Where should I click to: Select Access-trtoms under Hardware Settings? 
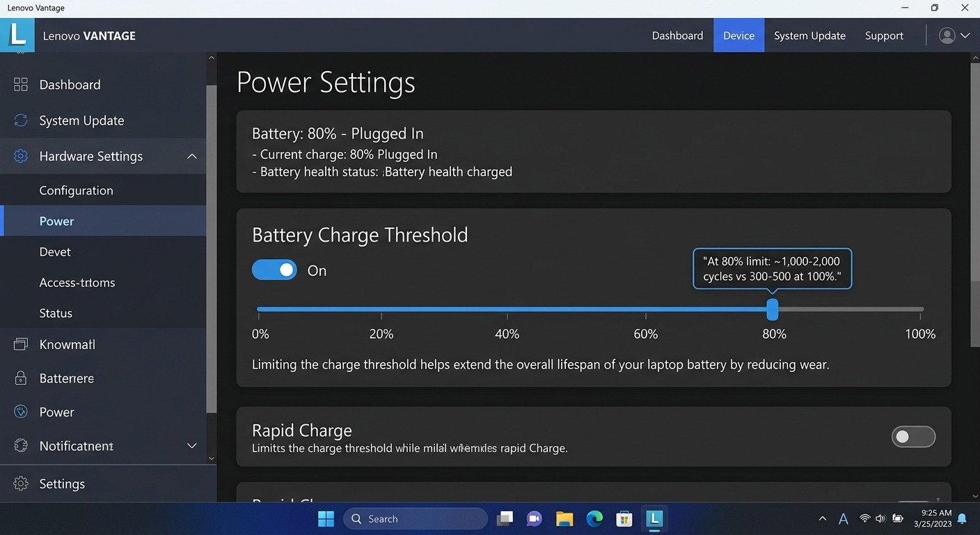coord(103,282)
